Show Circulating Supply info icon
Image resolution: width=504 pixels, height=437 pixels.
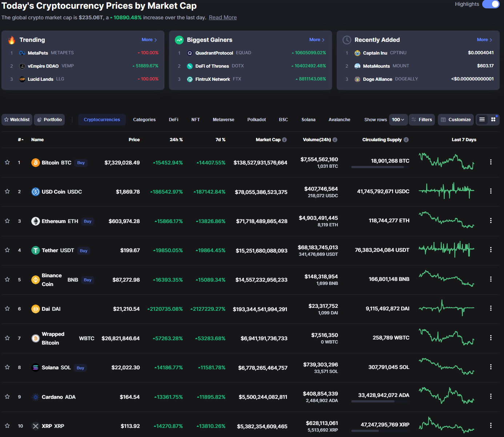406,140
